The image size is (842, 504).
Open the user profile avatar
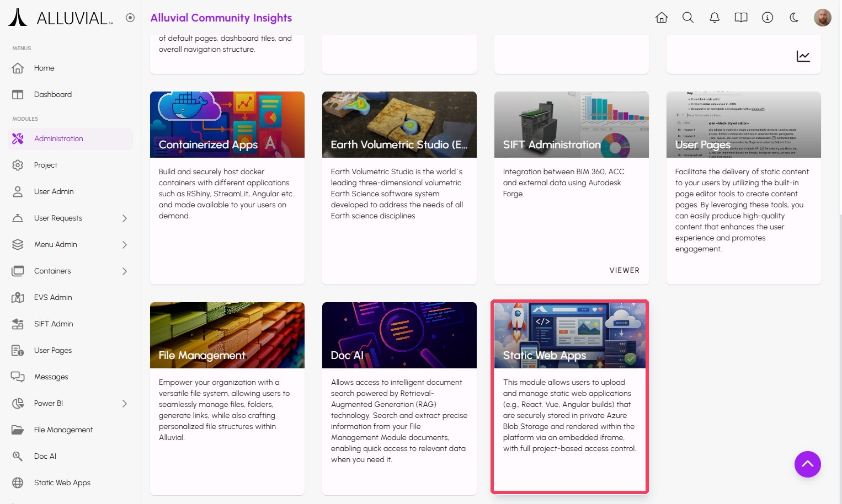point(822,18)
